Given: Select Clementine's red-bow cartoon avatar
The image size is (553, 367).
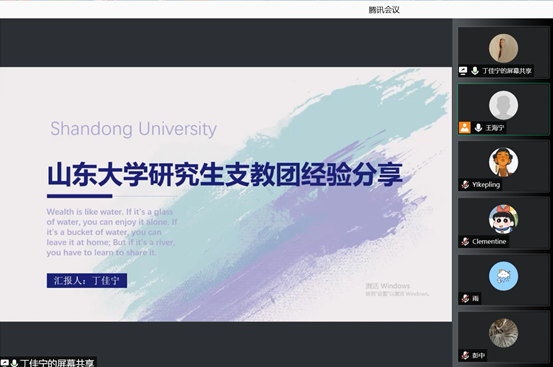Looking at the screenshot, I should tap(503, 219).
